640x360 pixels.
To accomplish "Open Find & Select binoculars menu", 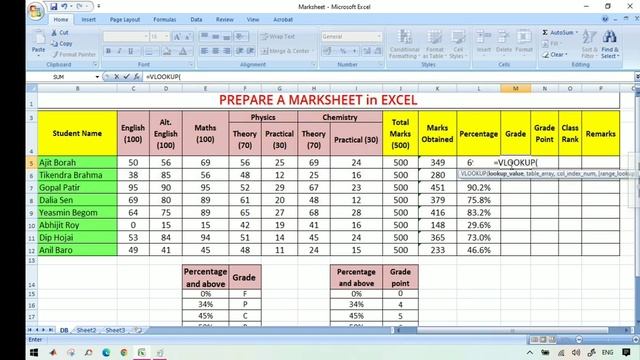I will click(x=609, y=44).
